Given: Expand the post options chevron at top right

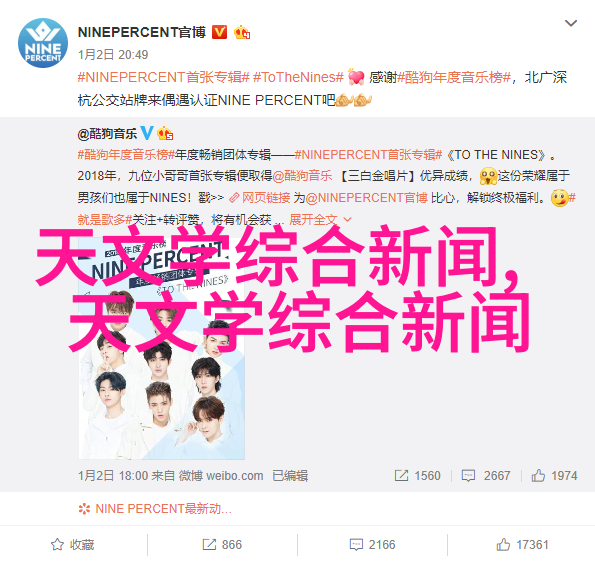Looking at the screenshot, I should [571, 24].
